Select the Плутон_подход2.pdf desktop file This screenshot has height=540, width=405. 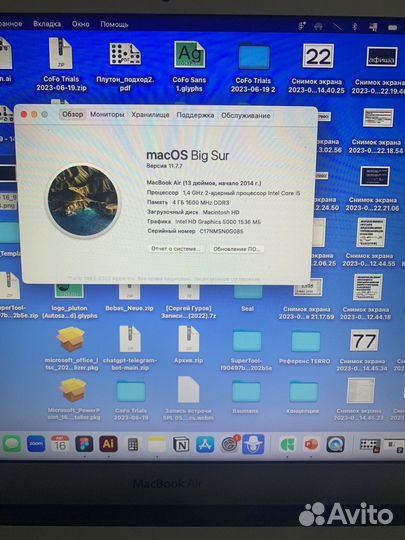(x=125, y=54)
